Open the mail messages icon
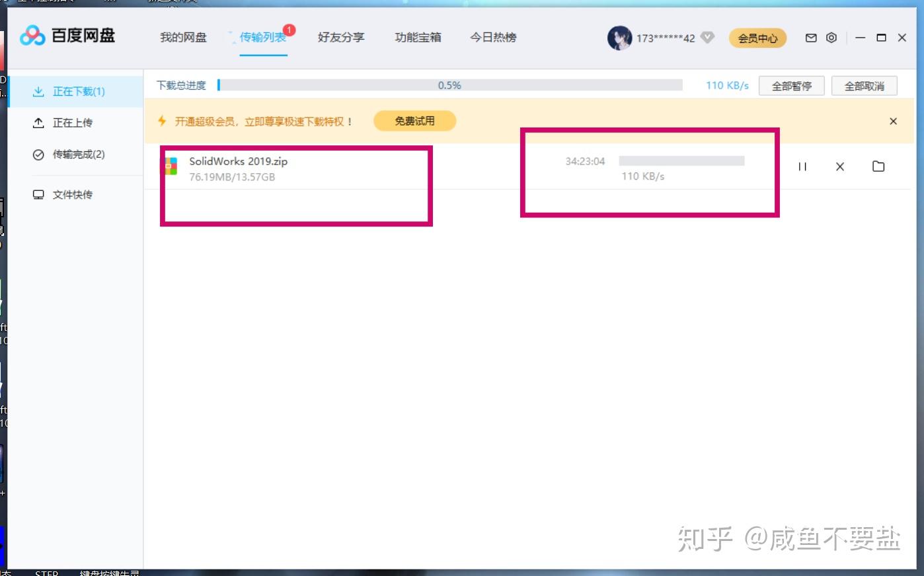Viewport: 924px width, 576px height. click(x=811, y=38)
